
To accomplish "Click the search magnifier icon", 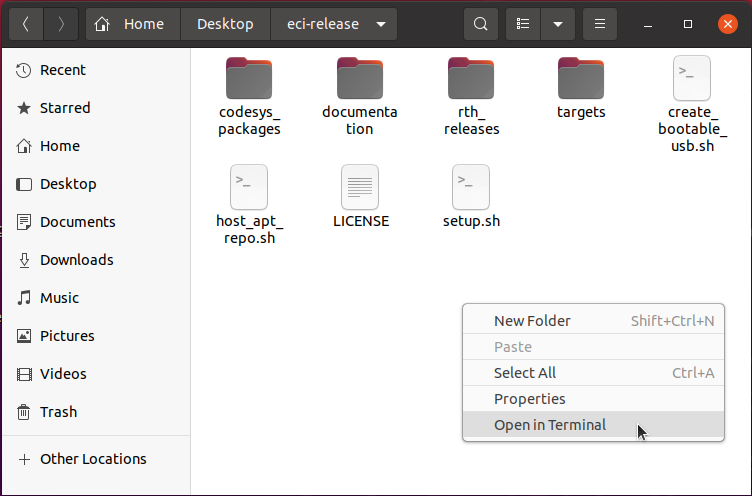I will point(481,24).
